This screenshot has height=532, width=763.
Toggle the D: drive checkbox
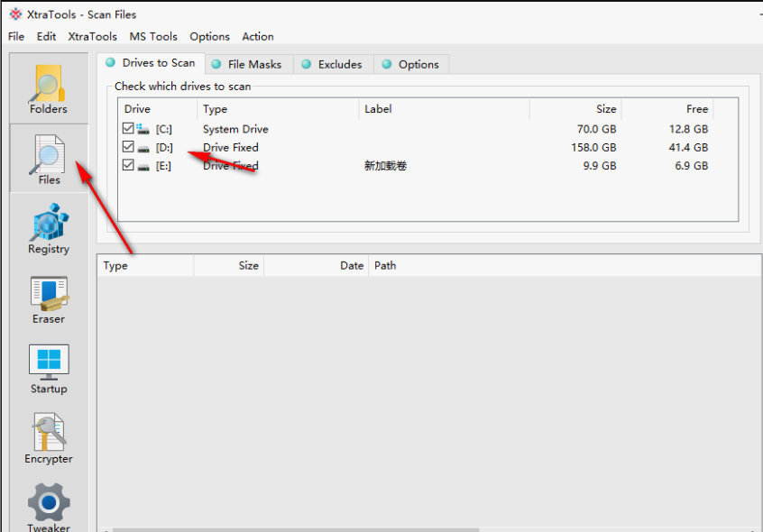point(128,147)
